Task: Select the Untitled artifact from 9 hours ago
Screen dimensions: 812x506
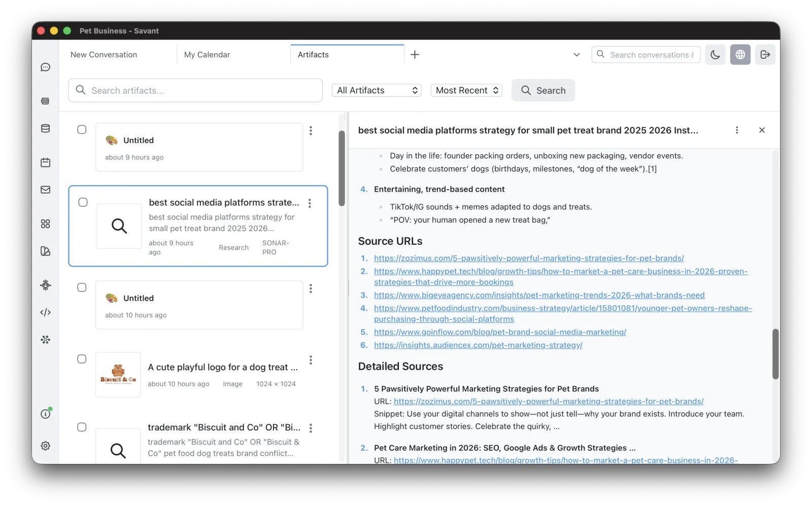Action: pyautogui.click(x=82, y=130)
